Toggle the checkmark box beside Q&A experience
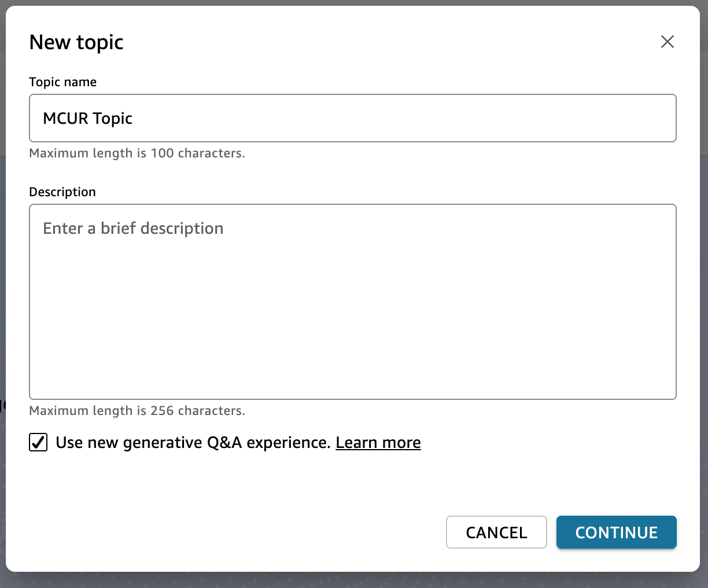The height and width of the screenshot is (588, 708). [38, 443]
